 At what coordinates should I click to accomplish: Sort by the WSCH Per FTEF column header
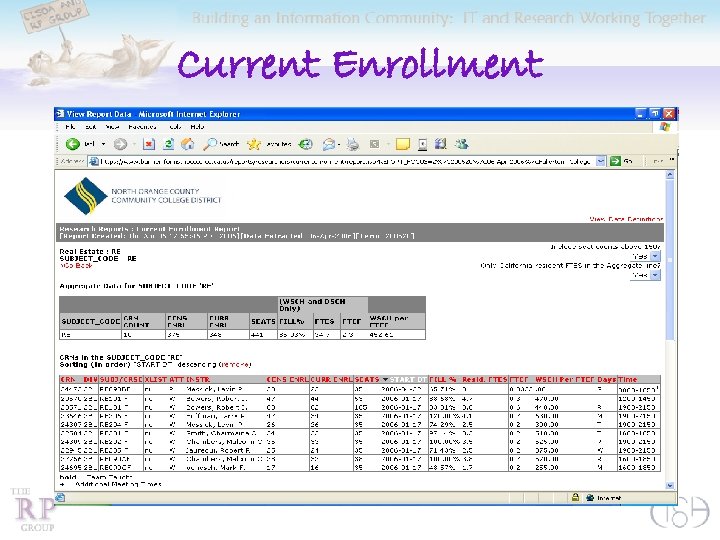point(564,379)
